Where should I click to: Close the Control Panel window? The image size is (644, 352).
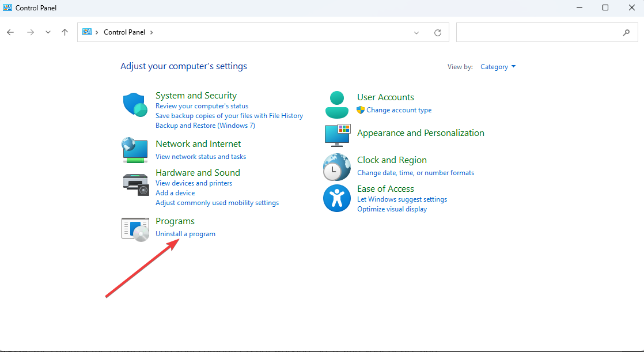tap(632, 8)
